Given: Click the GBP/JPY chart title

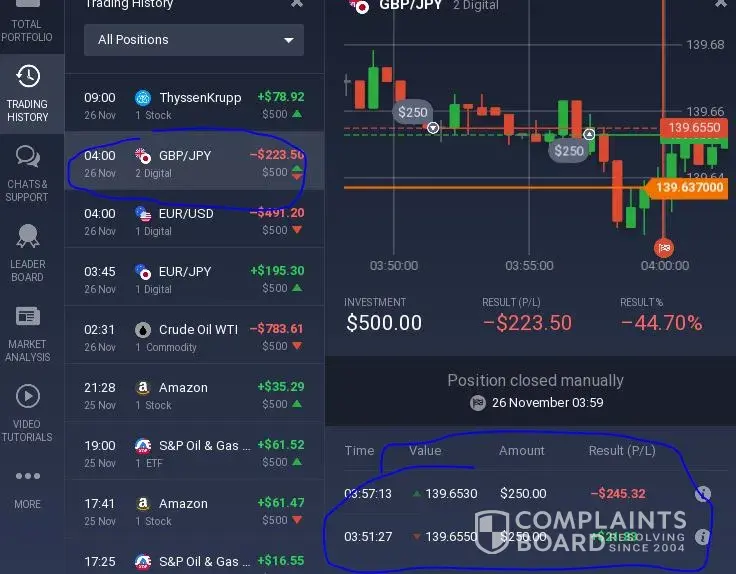Looking at the screenshot, I should 410,5.
